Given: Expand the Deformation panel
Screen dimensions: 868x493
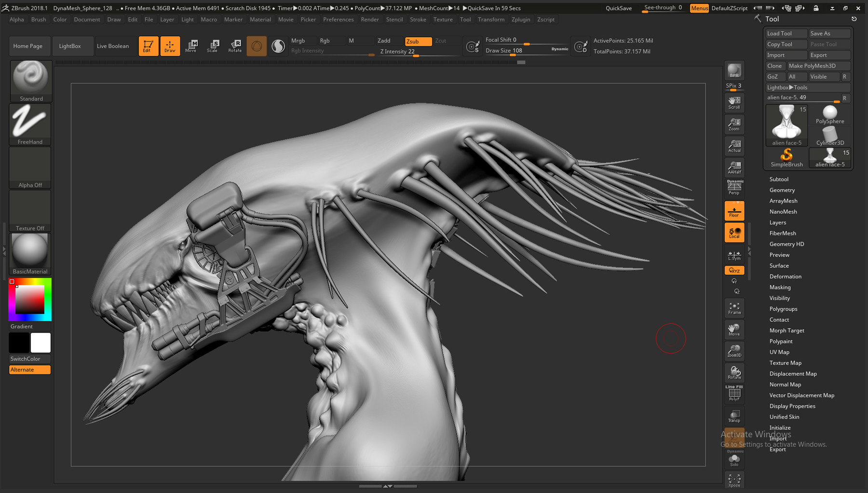Looking at the screenshot, I should [x=785, y=276].
